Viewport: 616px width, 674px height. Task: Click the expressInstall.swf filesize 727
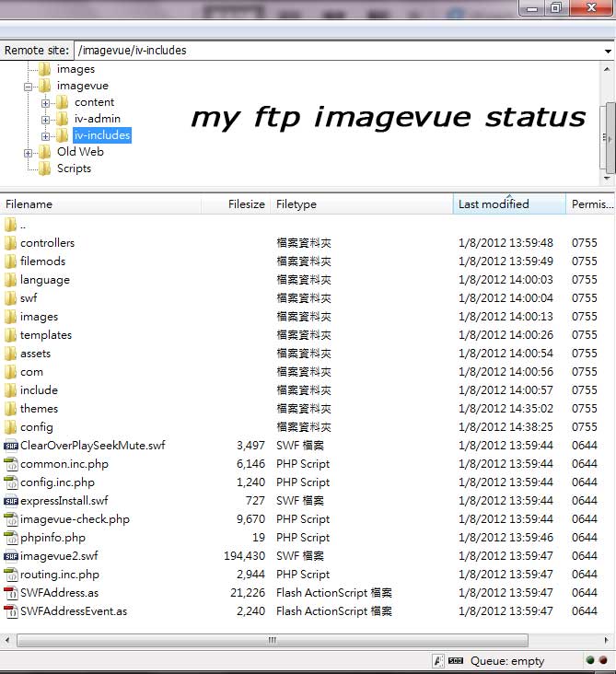click(255, 501)
